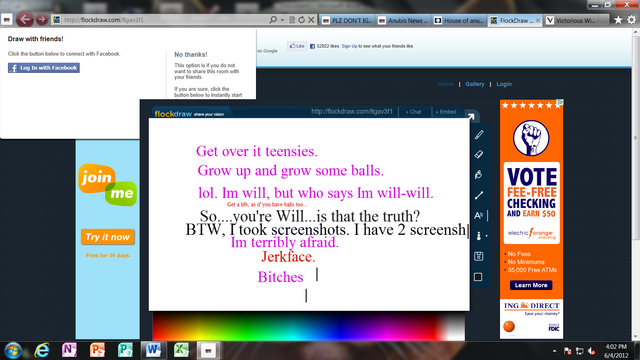Click the red 'Jerkface.' text on canvas
The width and height of the screenshot is (640, 360).
(x=288, y=257)
